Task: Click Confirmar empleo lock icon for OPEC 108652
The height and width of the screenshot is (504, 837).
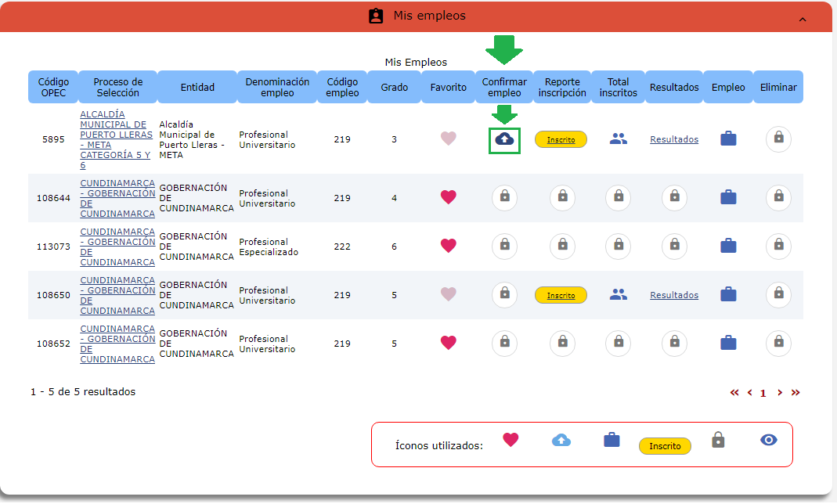Action: (504, 343)
